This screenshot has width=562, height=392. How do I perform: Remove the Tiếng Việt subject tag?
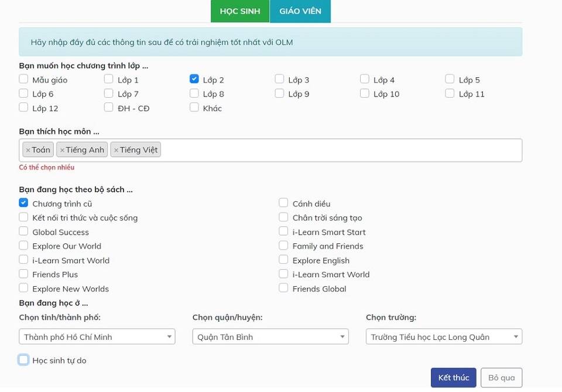pyautogui.click(x=116, y=150)
